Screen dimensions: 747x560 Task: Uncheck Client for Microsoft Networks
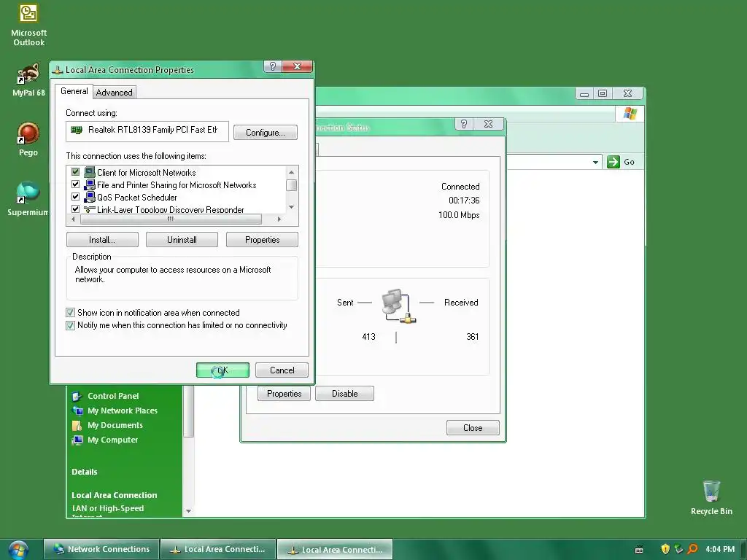(75, 171)
